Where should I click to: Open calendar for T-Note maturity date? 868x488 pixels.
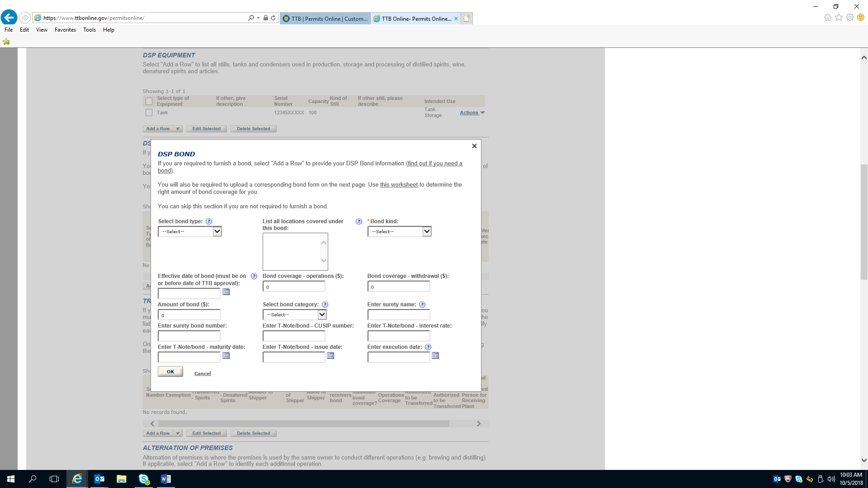(x=226, y=356)
